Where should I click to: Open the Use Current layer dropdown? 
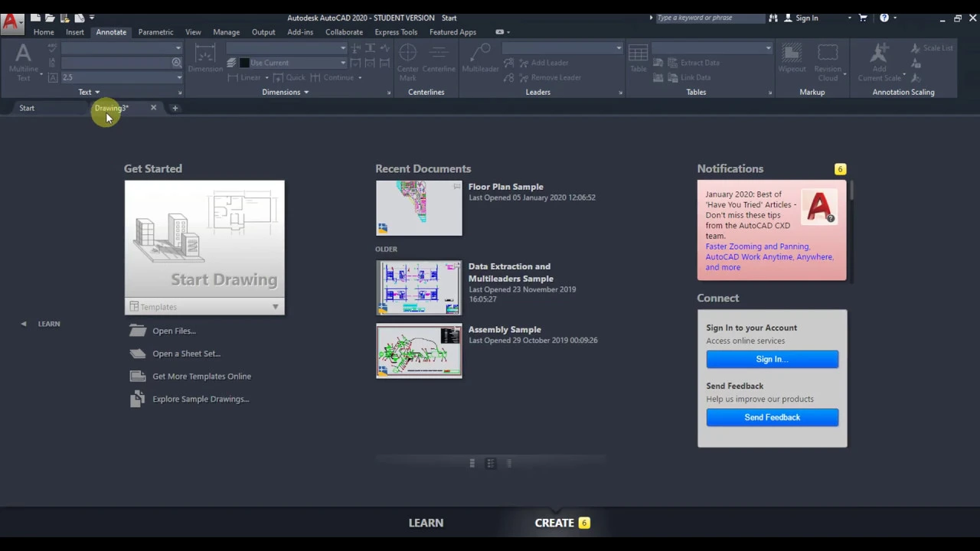click(x=343, y=63)
